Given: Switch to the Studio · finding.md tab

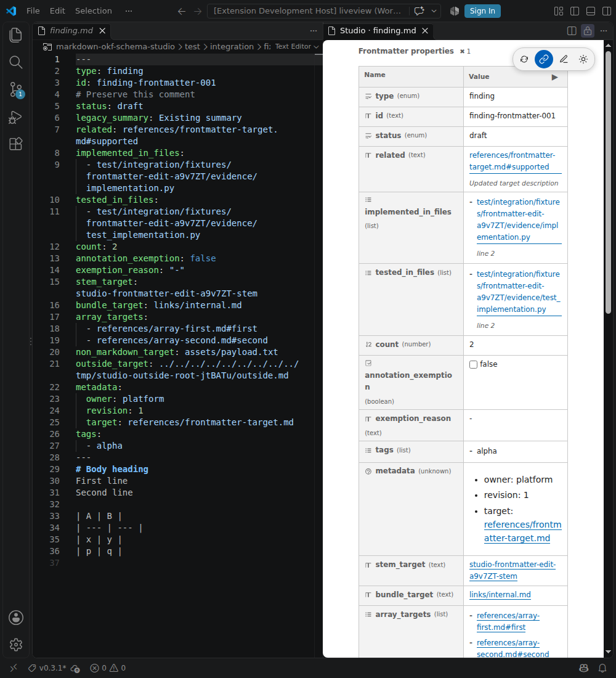Looking at the screenshot, I should coord(378,31).
